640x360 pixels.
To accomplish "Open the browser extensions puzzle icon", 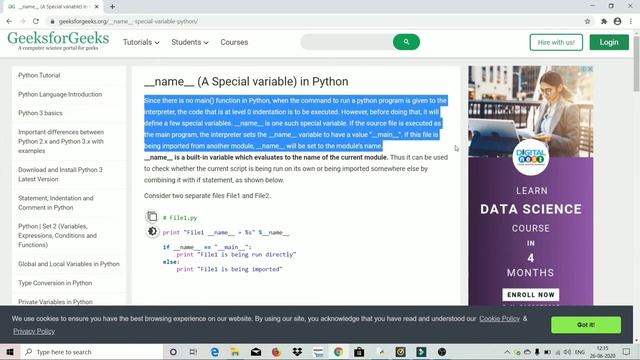I will coord(604,21).
